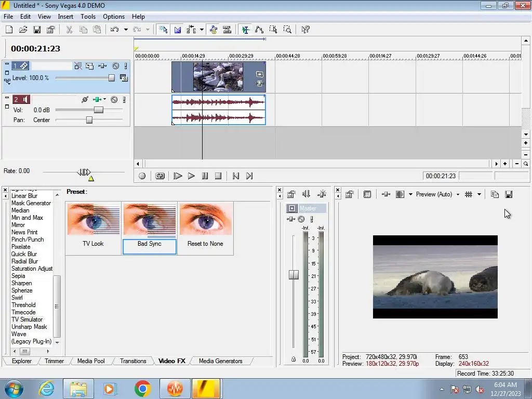Screen dimensions: 532x399
Task: Open the split-screen view dropdown arrow
Action: (x=410, y=194)
